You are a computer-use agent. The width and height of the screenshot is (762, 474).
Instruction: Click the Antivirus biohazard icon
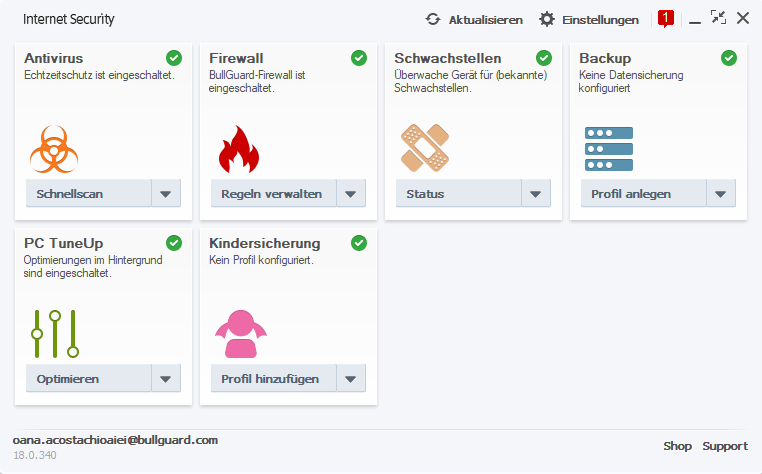tap(54, 149)
